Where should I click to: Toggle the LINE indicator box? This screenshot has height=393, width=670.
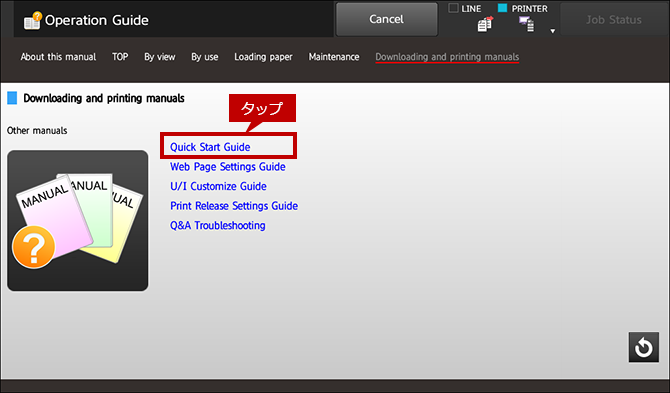pyautogui.click(x=453, y=8)
